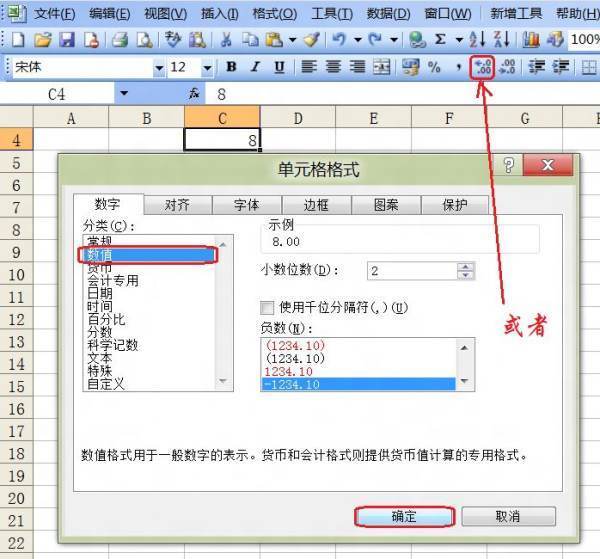Open the 编辑 menu
This screenshot has height=559, width=600.
click(109, 14)
